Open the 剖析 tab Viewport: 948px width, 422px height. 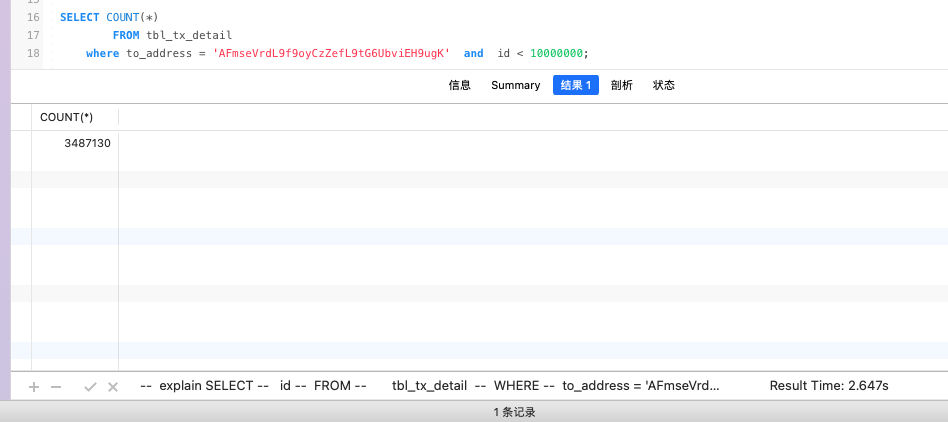pyautogui.click(x=621, y=85)
